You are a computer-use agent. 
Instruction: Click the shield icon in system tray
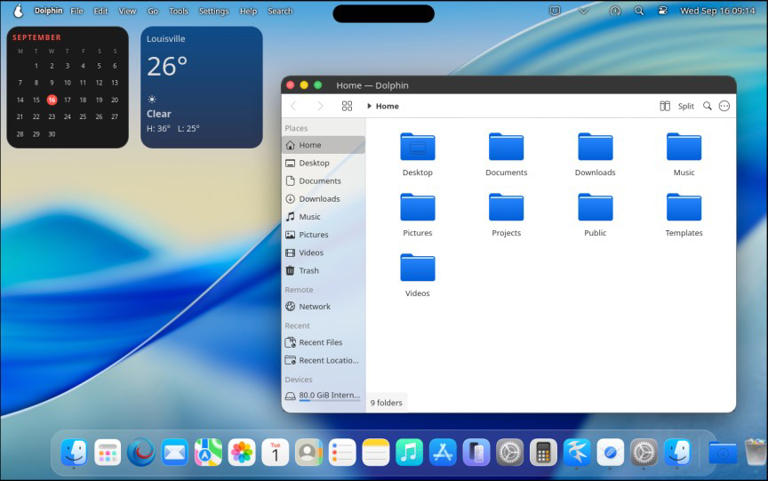(554, 11)
